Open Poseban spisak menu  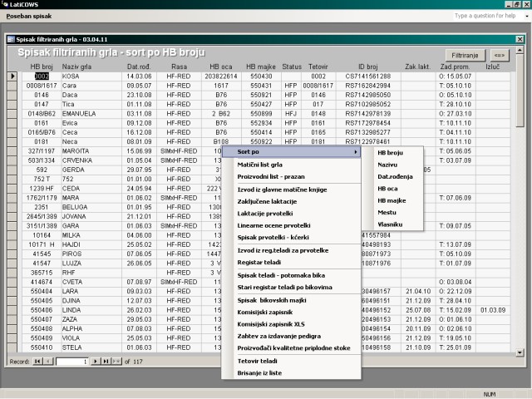coord(28,16)
